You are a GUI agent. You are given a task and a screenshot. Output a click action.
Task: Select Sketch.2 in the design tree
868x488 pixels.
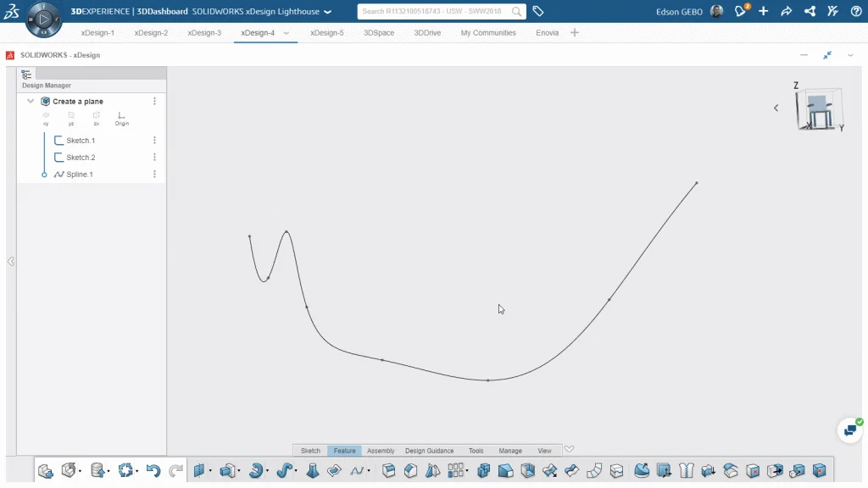(x=81, y=158)
